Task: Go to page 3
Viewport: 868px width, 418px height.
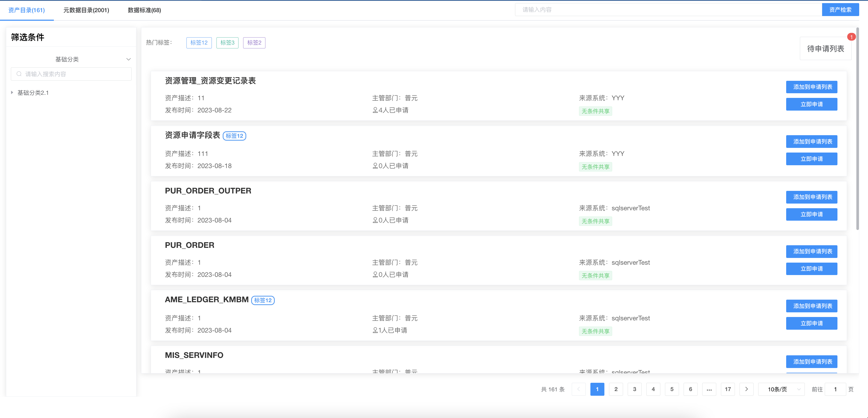Action: [x=634, y=389]
